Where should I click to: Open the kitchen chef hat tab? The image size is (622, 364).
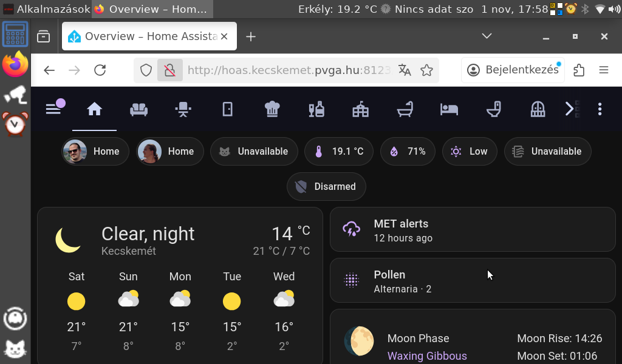tap(272, 109)
